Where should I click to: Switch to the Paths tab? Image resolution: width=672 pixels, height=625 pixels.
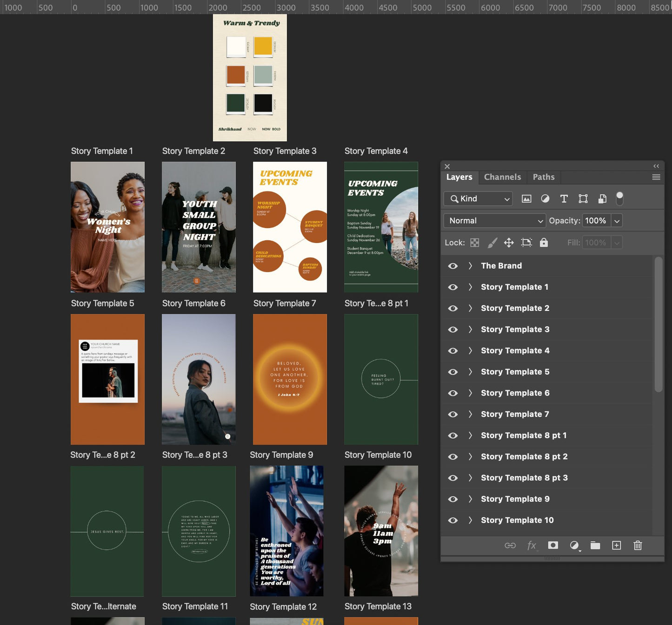[x=543, y=177]
